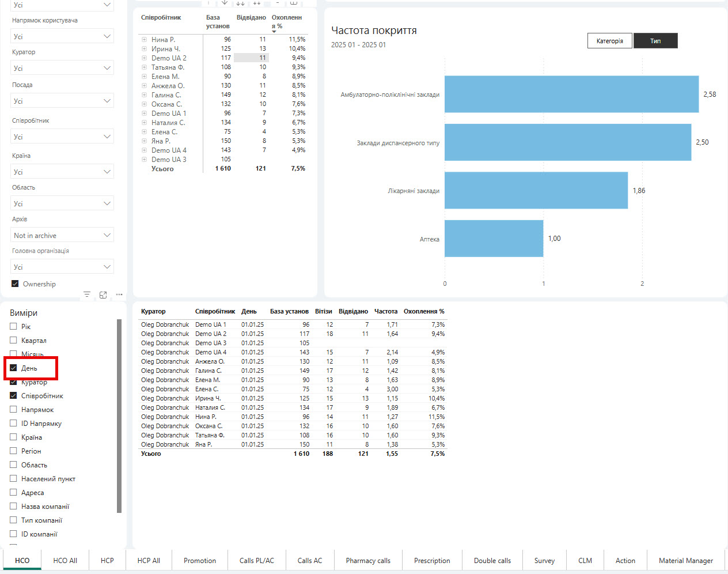Switch to the Prescription tab

click(x=432, y=560)
